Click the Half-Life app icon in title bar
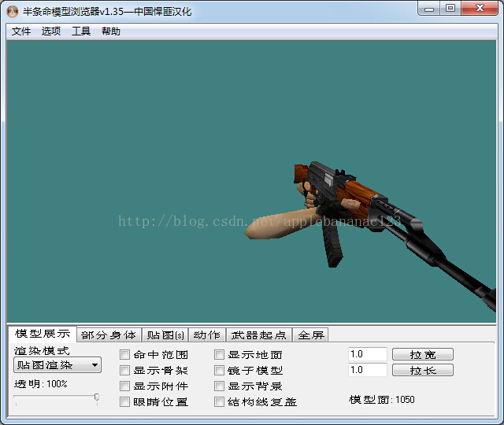The image size is (504, 425). click(x=13, y=12)
